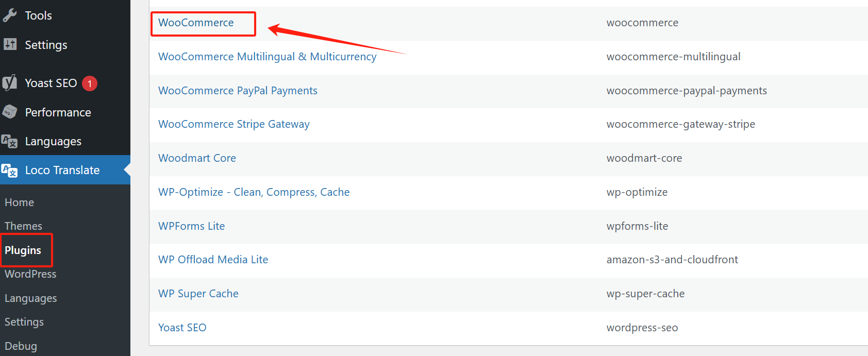Open the Loco Translate Home submenu
The image size is (868, 356).
coord(20,202)
